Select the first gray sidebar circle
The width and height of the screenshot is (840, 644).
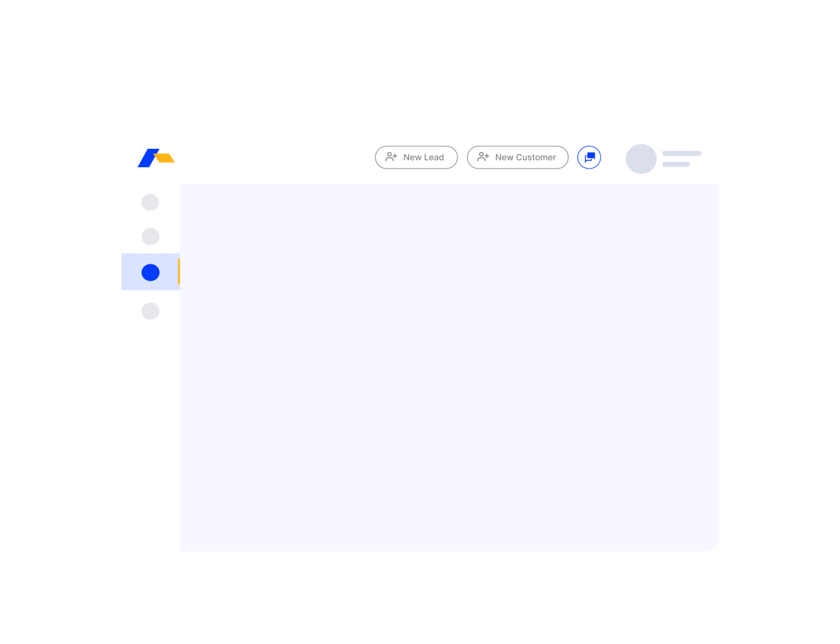click(150, 202)
